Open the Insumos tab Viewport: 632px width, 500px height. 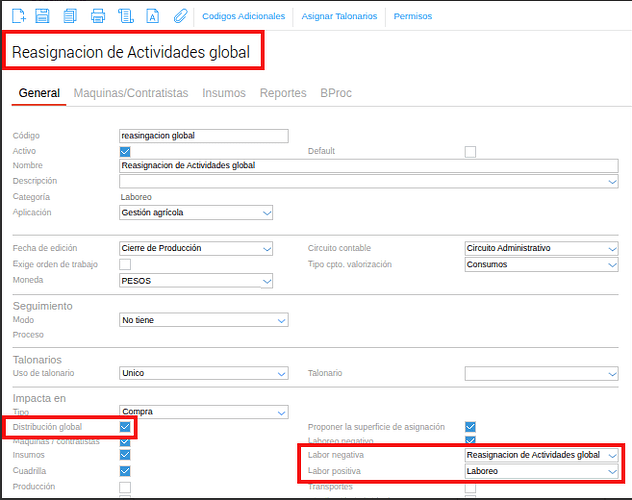tap(224, 93)
